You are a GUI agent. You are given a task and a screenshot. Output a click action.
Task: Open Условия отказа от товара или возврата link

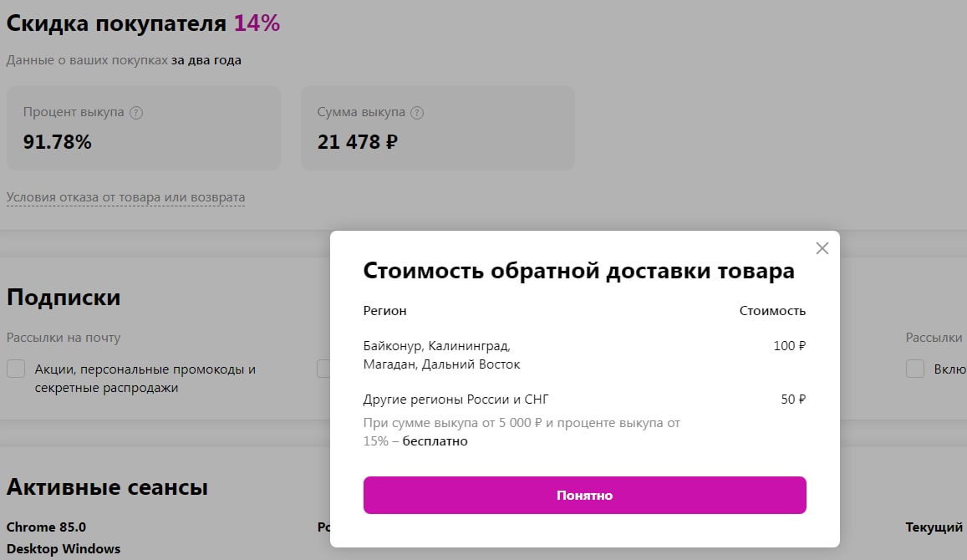[125, 198]
